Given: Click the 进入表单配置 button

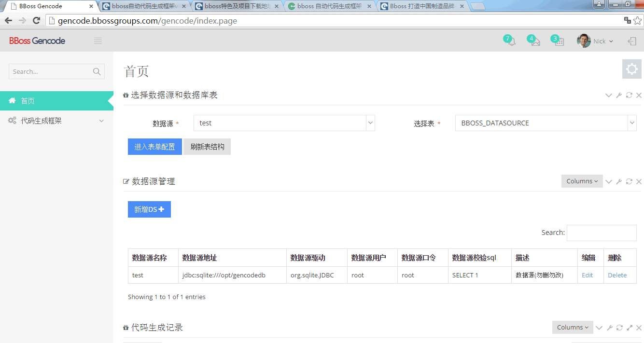Looking at the screenshot, I should coord(154,147).
